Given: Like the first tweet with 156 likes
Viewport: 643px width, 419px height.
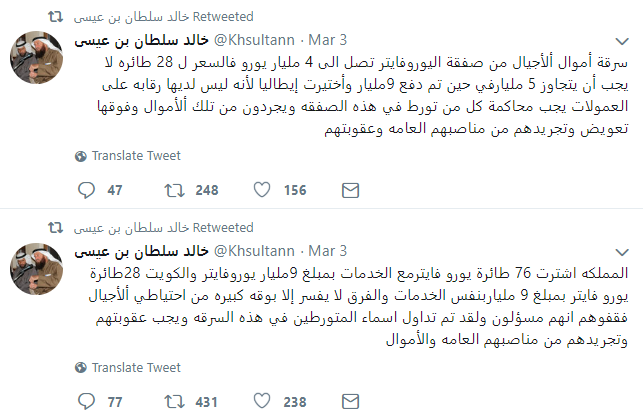Looking at the screenshot, I should point(262,190).
